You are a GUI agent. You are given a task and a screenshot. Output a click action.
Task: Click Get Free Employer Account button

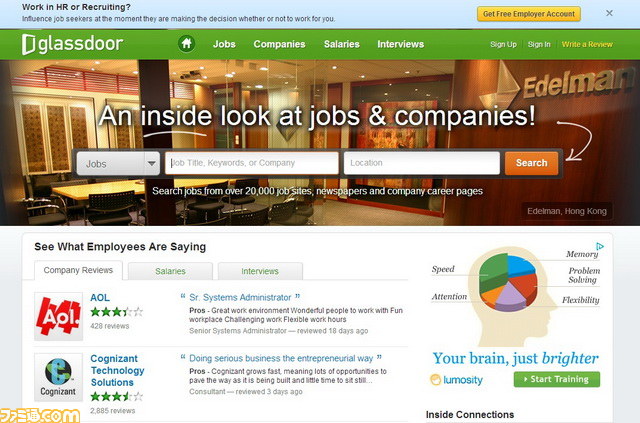click(529, 14)
